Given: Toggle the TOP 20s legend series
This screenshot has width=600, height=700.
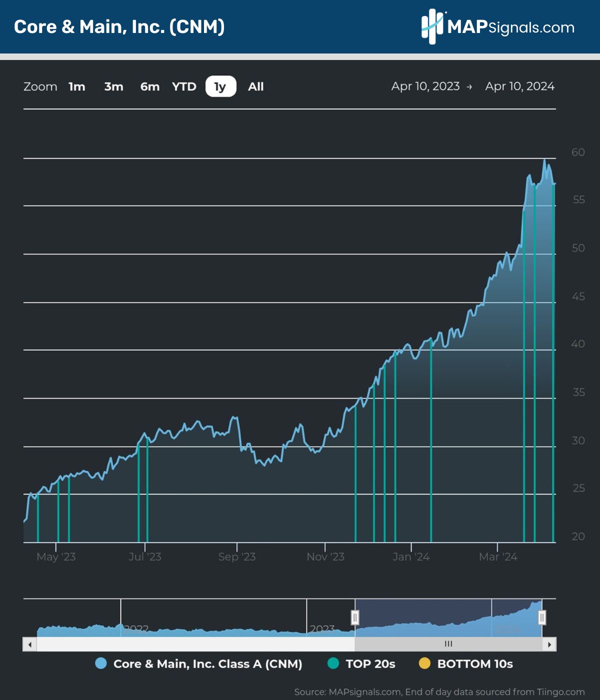Looking at the screenshot, I should point(361,664).
